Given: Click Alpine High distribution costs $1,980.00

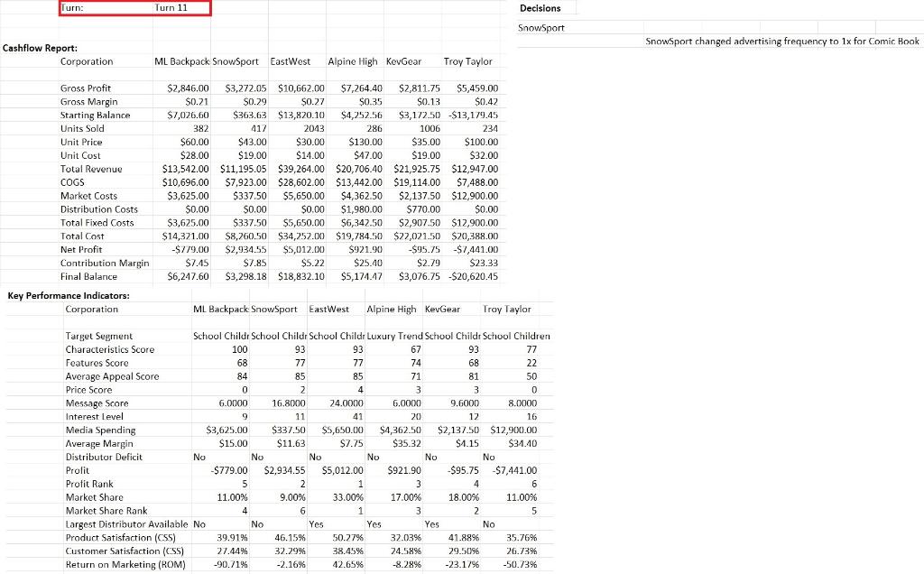Looking at the screenshot, I should pos(361,209).
